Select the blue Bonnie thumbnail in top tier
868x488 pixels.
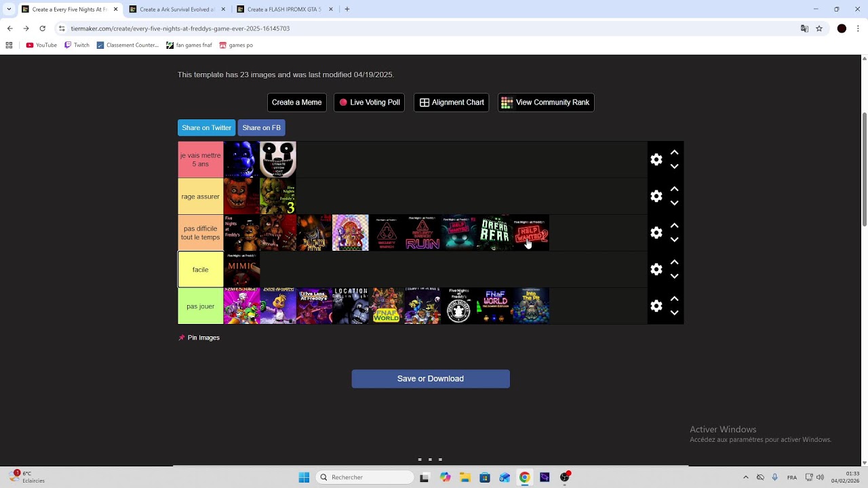tap(241, 160)
